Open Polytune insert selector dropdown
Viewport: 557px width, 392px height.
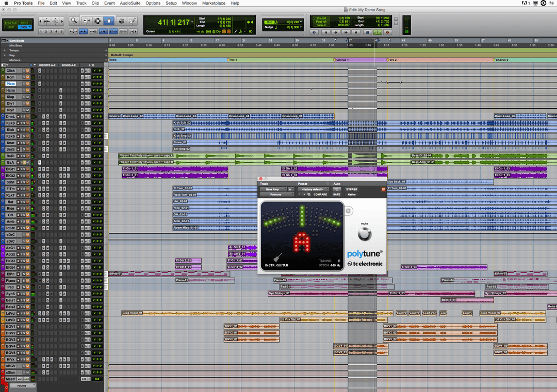(x=277, y=194)
